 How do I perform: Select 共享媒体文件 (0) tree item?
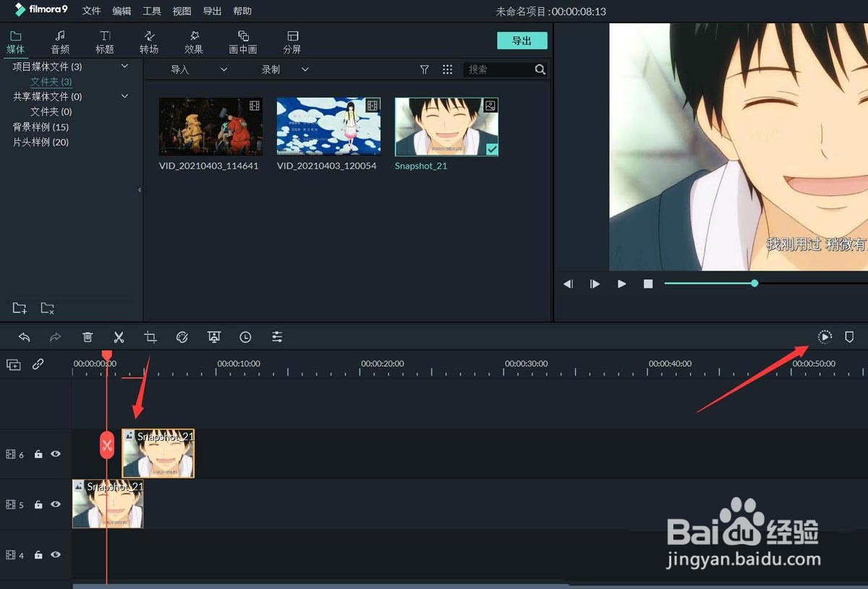click(48, 96)
